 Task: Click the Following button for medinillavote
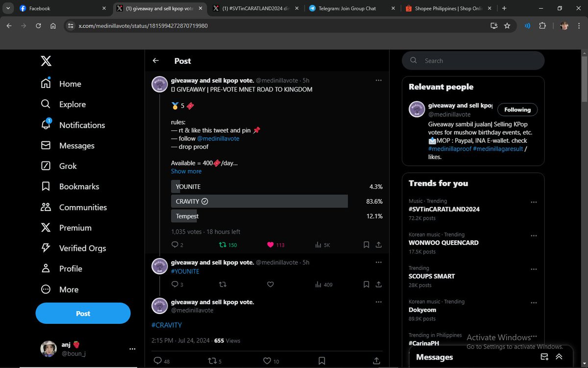[x=517, y=109]
